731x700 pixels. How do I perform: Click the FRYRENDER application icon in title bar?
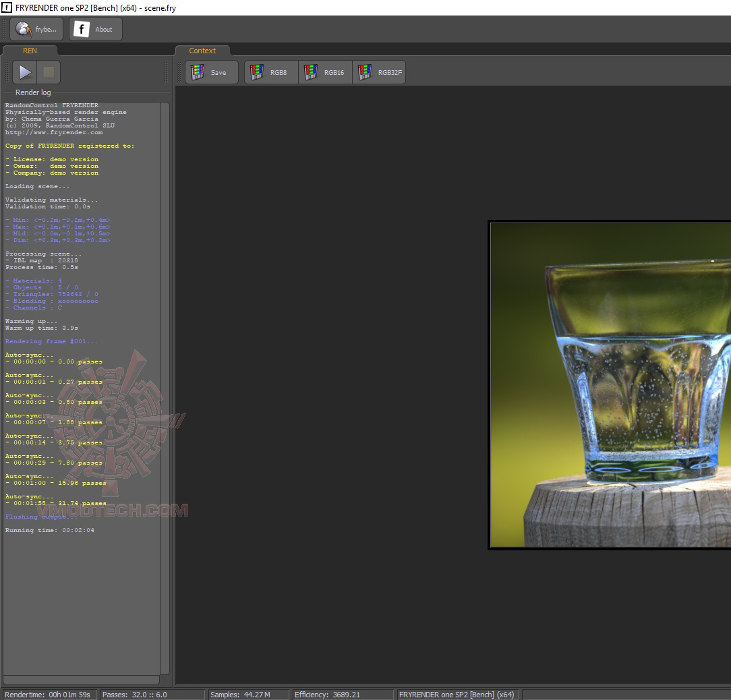tap(7, 7)
